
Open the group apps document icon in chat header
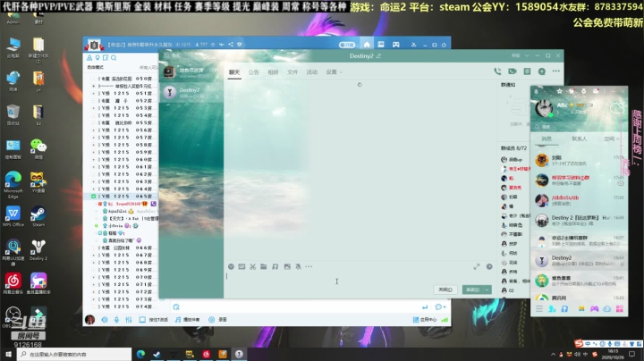[x=527, y=71]
